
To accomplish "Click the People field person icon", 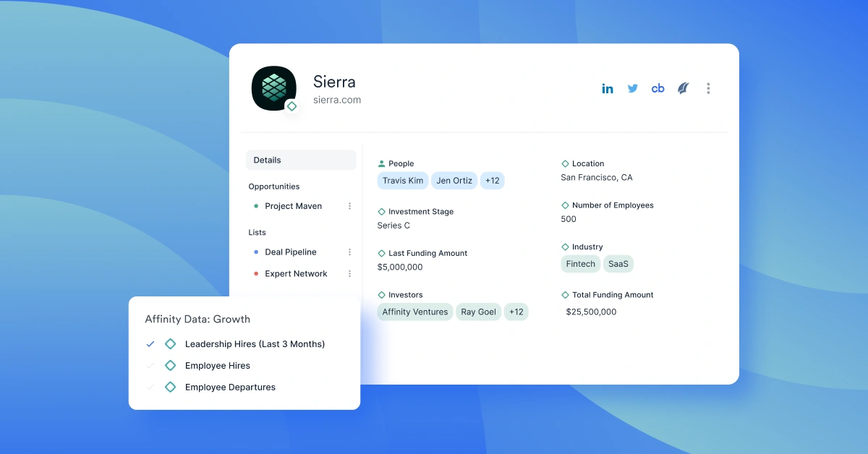I will click(382, 164).
